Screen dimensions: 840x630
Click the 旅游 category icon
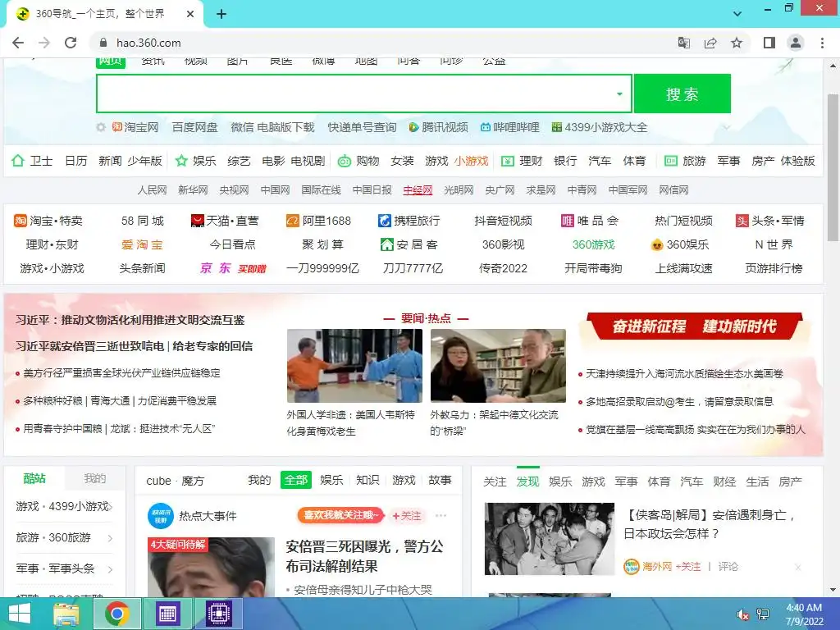[671, 161]
